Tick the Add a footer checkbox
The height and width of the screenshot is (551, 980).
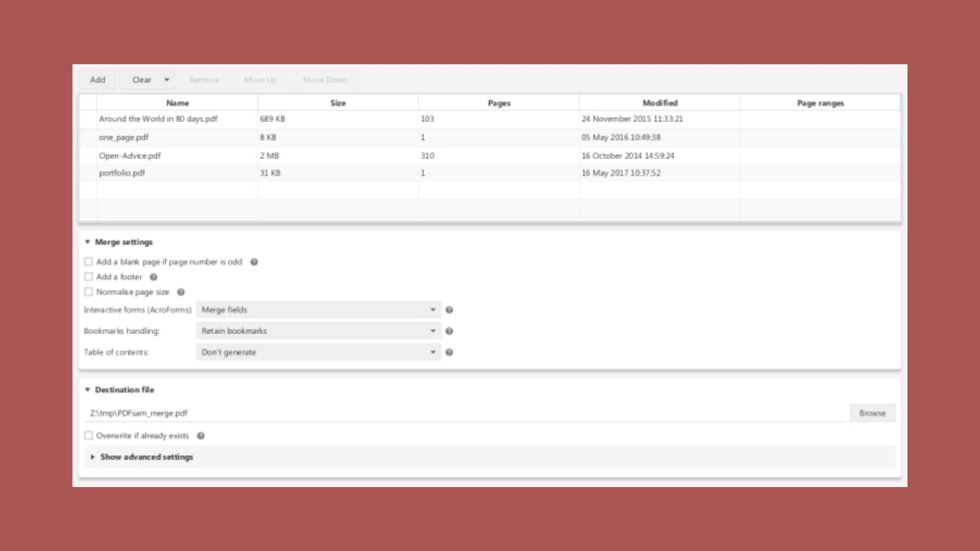coord(88,277)
